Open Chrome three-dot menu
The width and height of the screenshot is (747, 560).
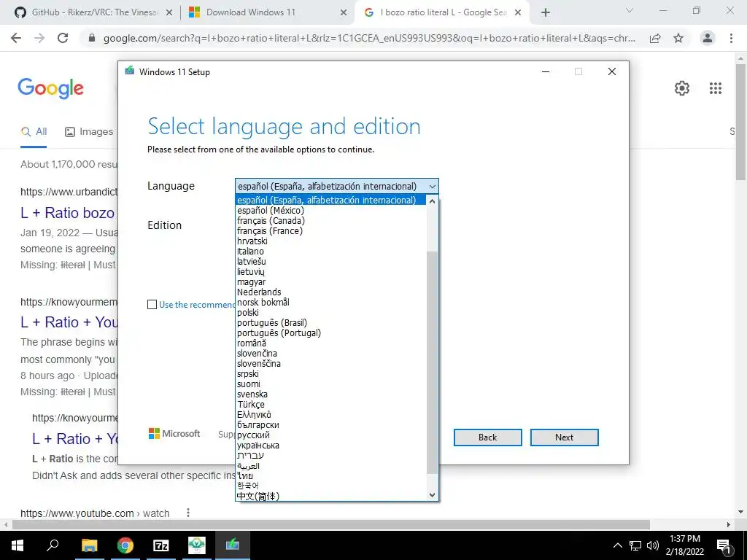731,38
